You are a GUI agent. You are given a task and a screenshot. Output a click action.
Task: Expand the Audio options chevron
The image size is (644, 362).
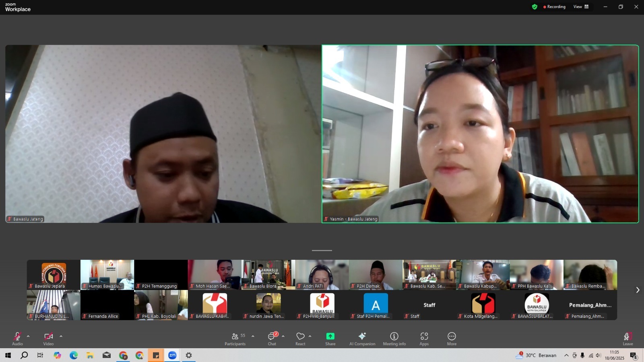coord(28,336)
